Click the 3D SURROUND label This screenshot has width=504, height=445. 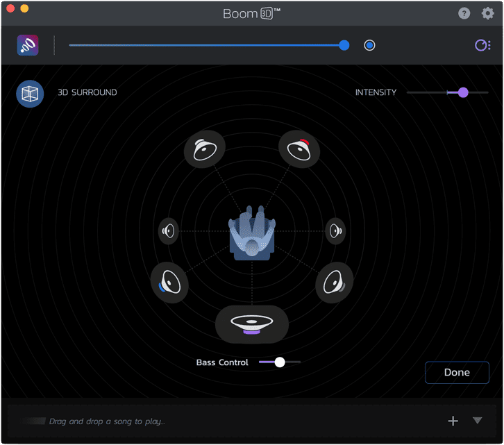click(87, 92)
